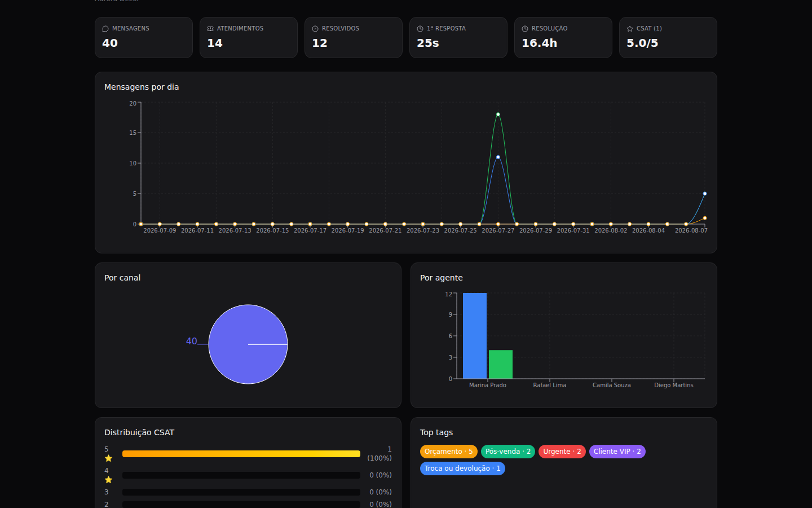
Task: Click the speech bubble icon beside MENSAGENS
Action: [x=105, y=29]
